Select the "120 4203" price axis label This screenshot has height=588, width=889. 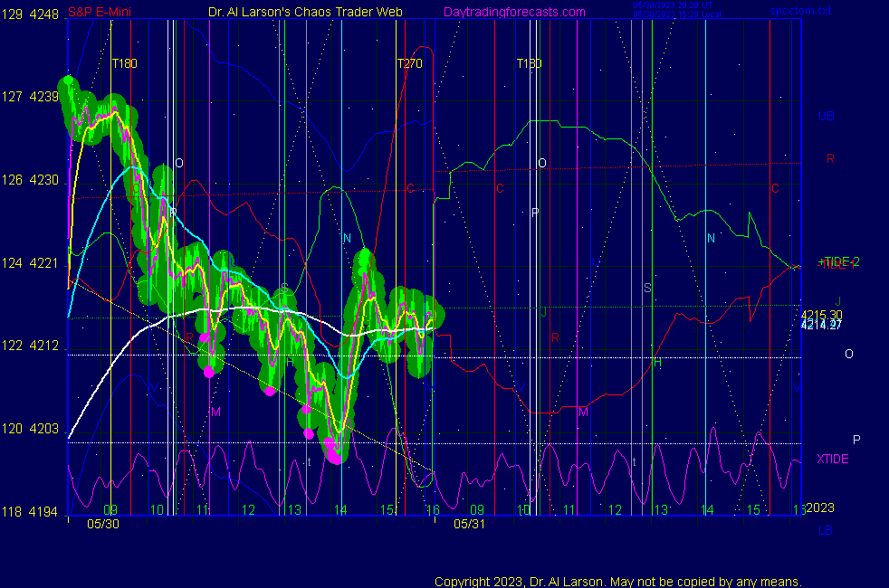click(x=30, y=429)
